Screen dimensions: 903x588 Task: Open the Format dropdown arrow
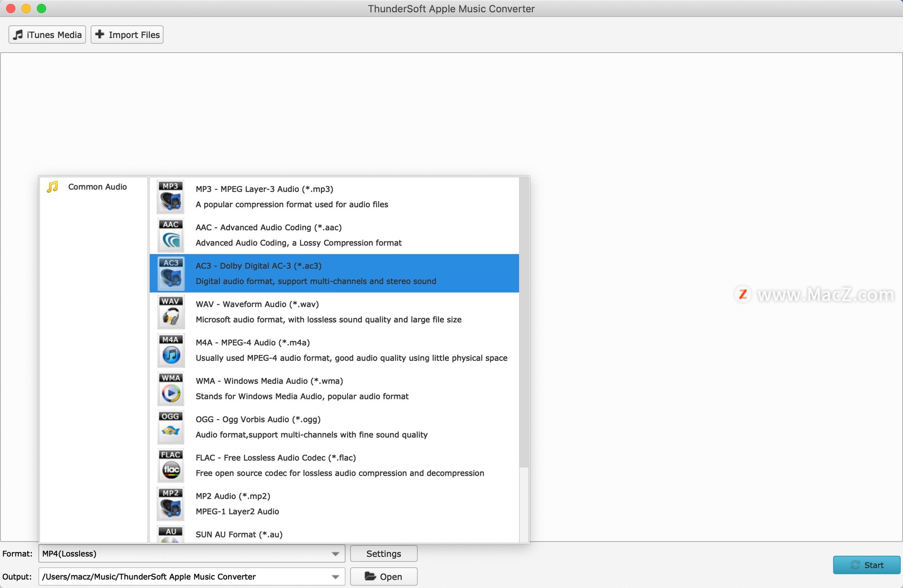[x=335, y=554]
